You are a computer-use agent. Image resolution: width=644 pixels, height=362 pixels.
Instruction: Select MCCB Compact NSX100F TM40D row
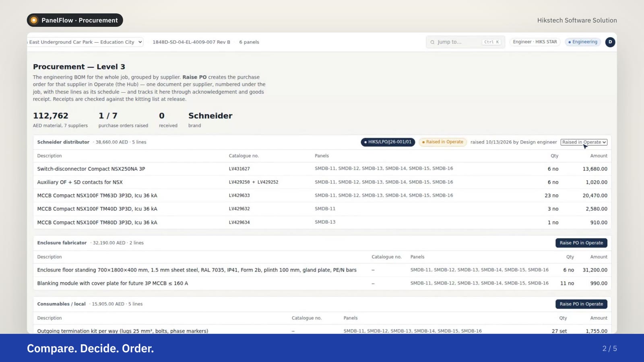[322, 209]
